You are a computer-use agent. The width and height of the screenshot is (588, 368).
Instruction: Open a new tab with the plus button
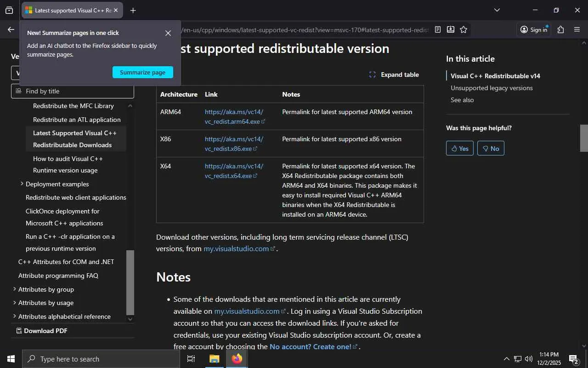133,10
